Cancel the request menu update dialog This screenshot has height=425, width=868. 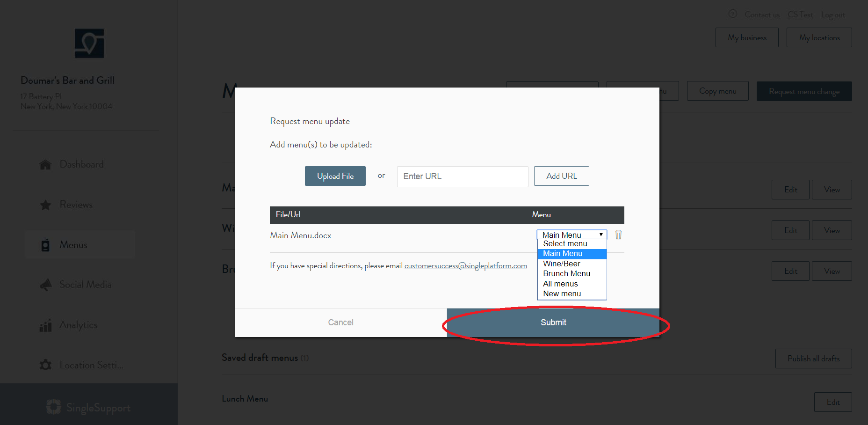point(340,322)
